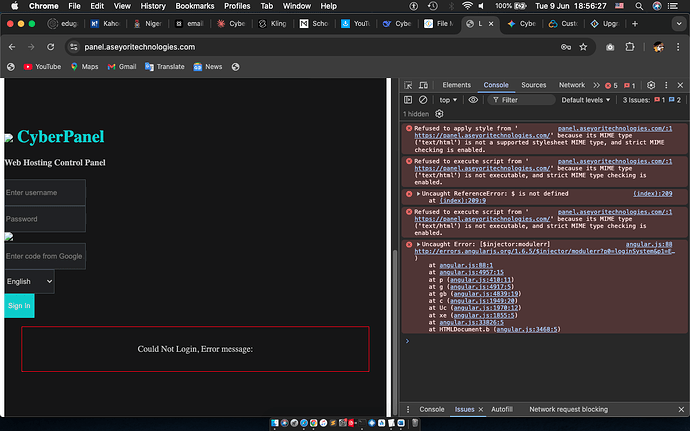Click the Sign In button
This screenshot has height=431, width=690.
tap(19, 306)
